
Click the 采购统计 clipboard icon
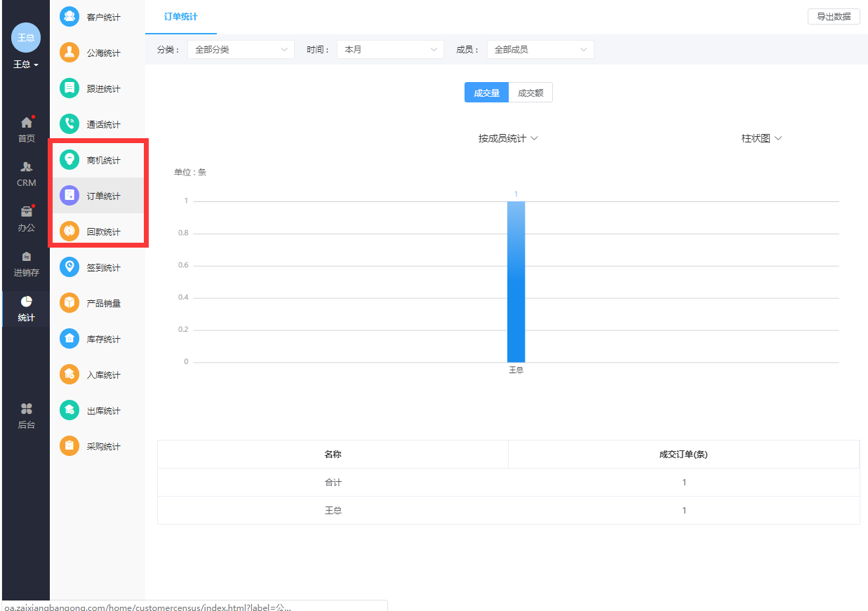69,446
